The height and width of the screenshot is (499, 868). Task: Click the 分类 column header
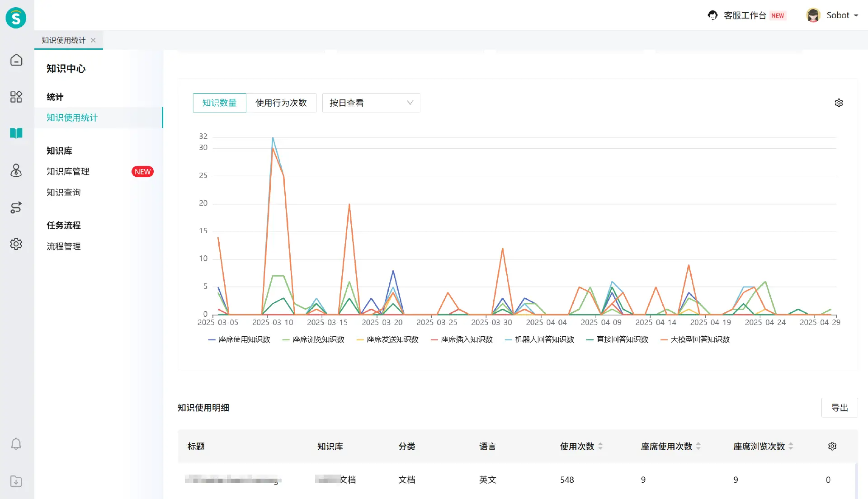(407, 446)
